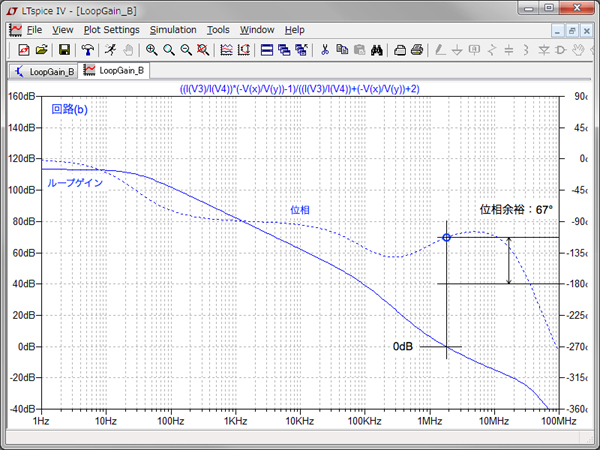Save using the floppy disk icon
The image size is (600, 450).
(x=64, y=49)
